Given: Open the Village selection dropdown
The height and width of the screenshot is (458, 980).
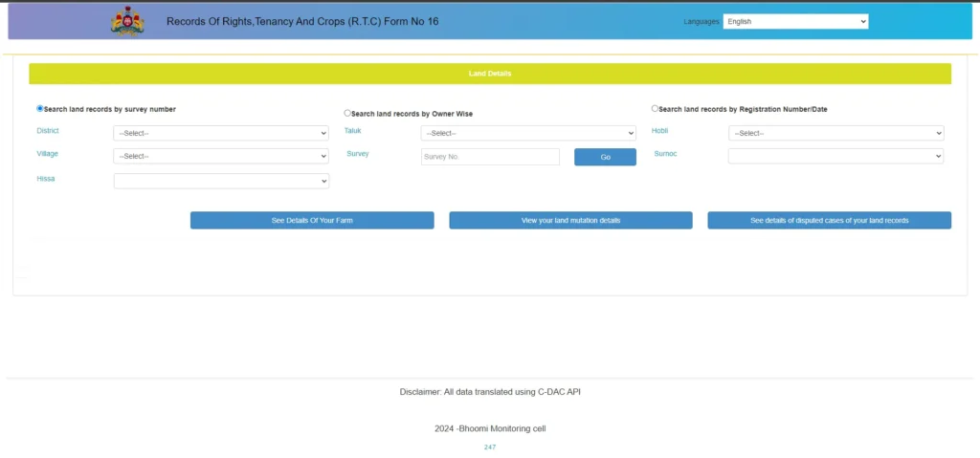Looking at the screenshot, I should point(221,156).
